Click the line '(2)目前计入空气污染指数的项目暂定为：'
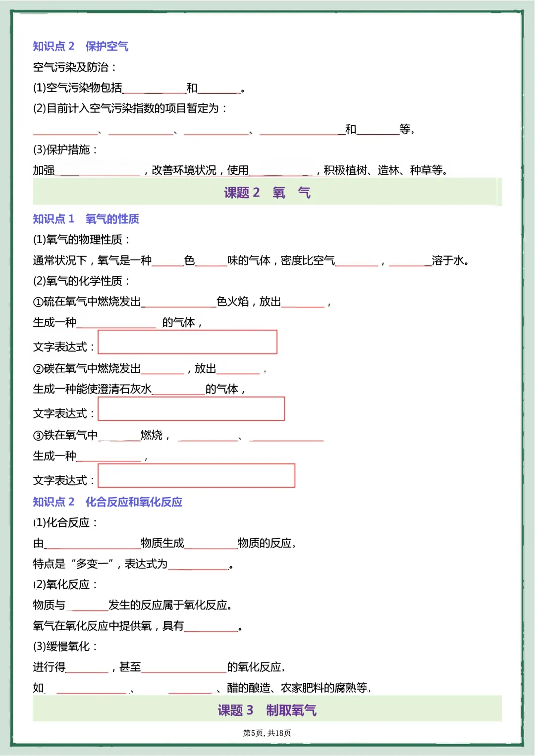This screenshot has height=756, width=535. [130, 108]
